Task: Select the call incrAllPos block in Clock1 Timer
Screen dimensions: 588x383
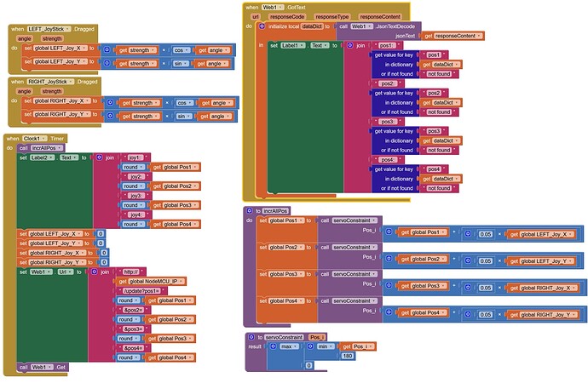Action: [41, 148]
